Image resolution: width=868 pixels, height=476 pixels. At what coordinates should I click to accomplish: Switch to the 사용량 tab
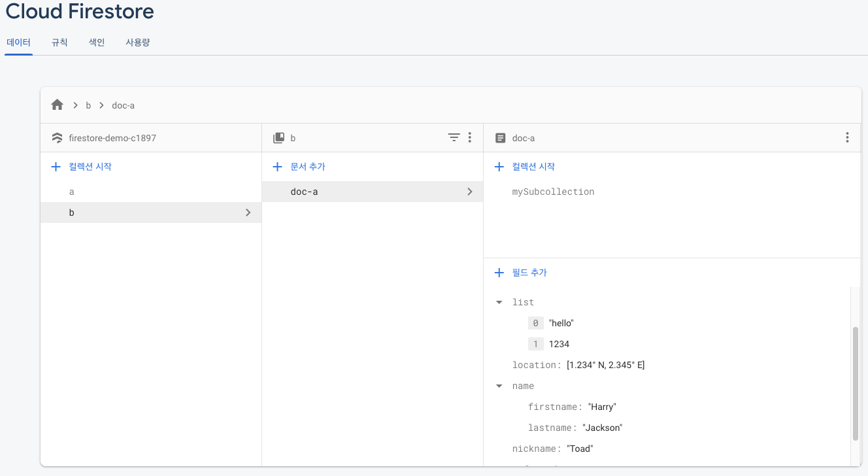coord(138,42)
